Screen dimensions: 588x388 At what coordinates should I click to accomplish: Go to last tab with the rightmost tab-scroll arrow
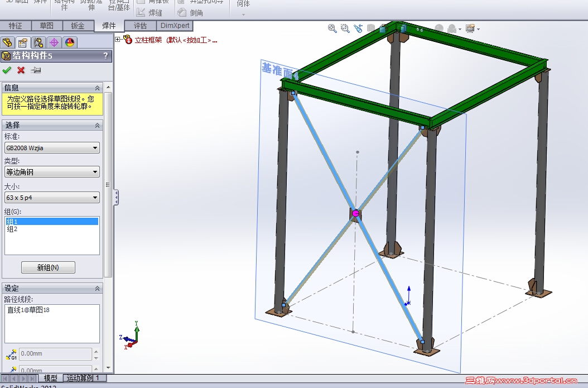32,379
